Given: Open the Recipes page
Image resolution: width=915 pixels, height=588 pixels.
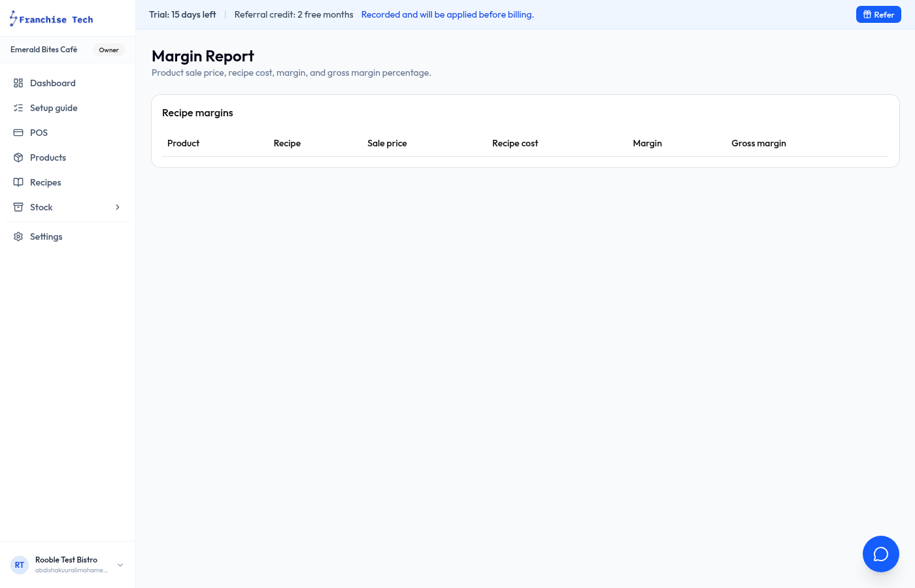Looking at the screenshot, I should click(68, 182).
